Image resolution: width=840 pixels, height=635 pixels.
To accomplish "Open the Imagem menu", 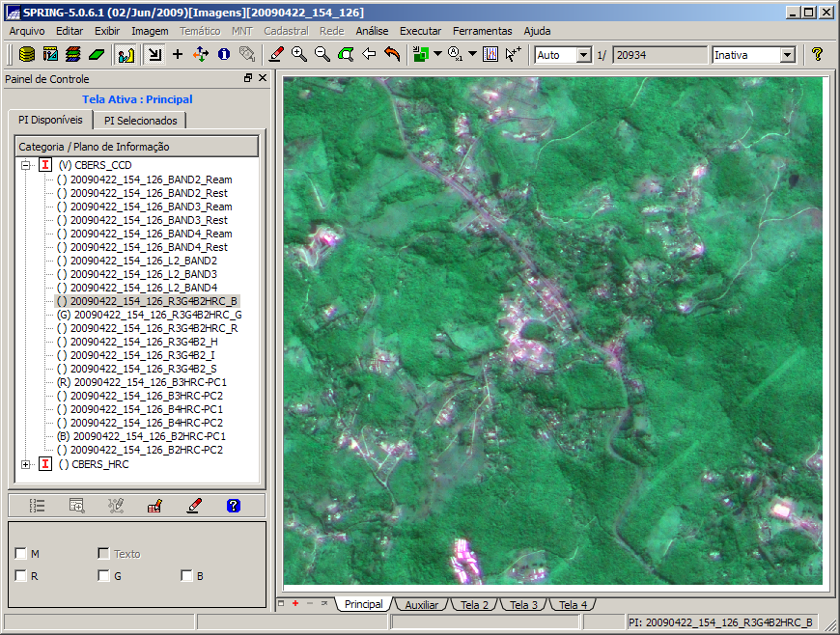I will pos(150,31).
